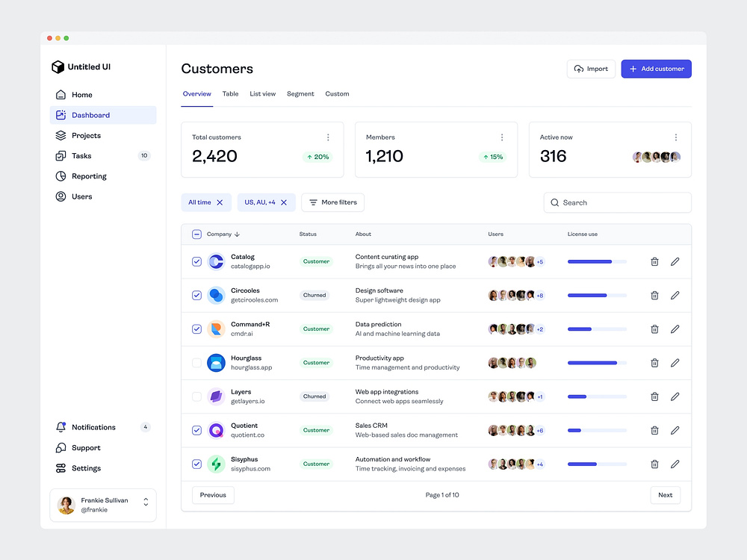Switch to the Table tab

point(230,93)
